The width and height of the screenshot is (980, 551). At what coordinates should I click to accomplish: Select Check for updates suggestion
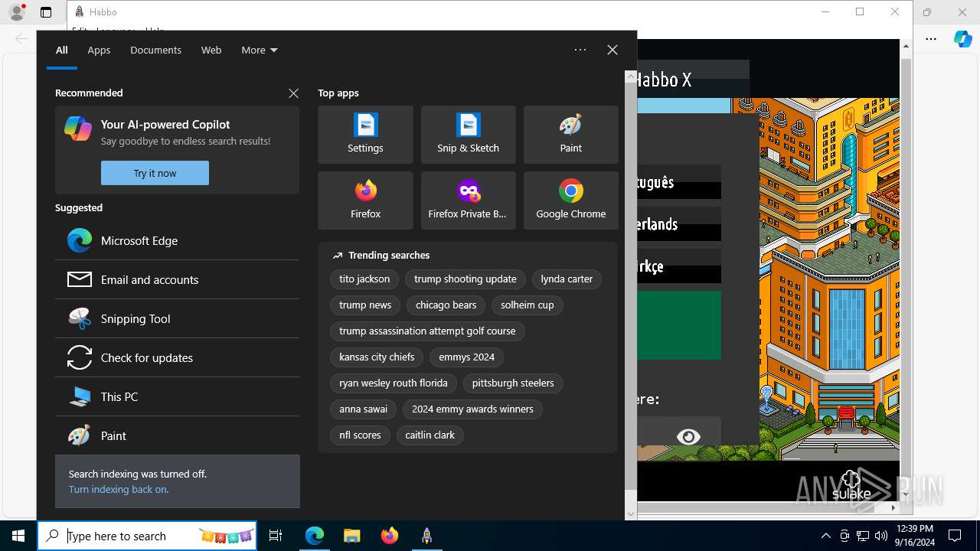(177, 357)
